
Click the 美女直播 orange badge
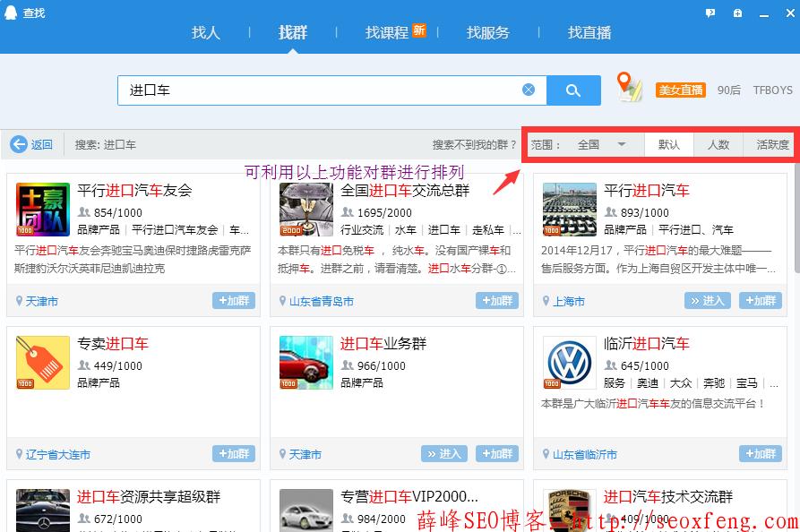[x=679, y=90]
